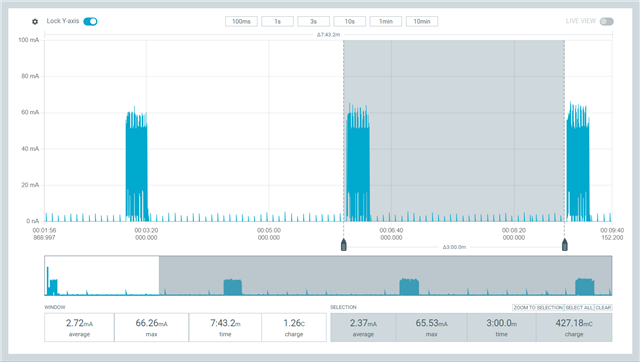Click the window time 7:43.2m value
Screen dimensions: 640x362
point(225,323)
